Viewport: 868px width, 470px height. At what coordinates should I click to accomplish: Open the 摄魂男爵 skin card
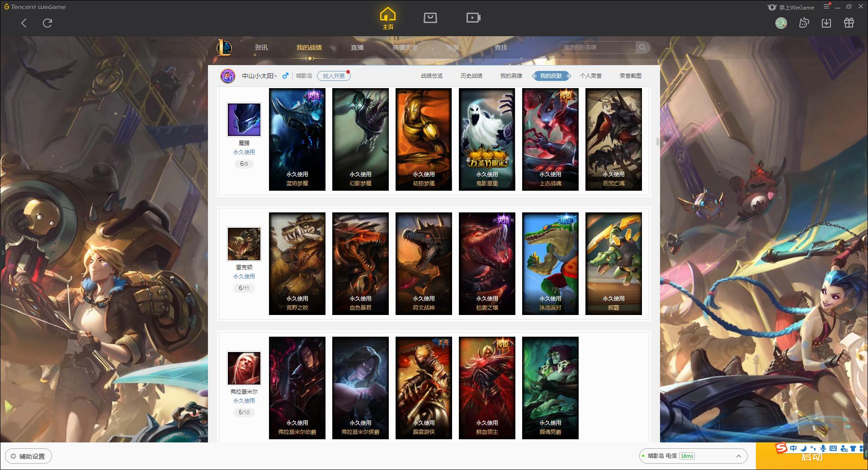(x=550, y=388)
